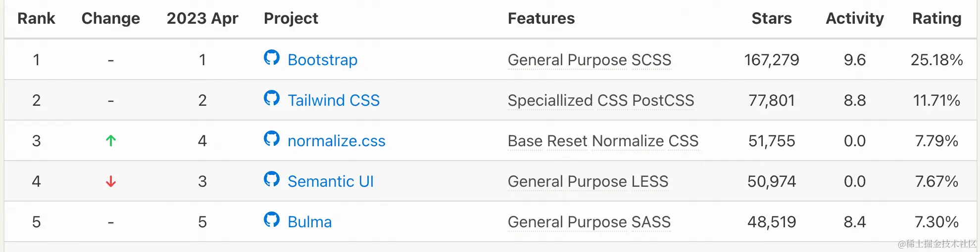Visit the normalize.css project link
The height and width of the screenshot is (252, 980).
point(336,141)
